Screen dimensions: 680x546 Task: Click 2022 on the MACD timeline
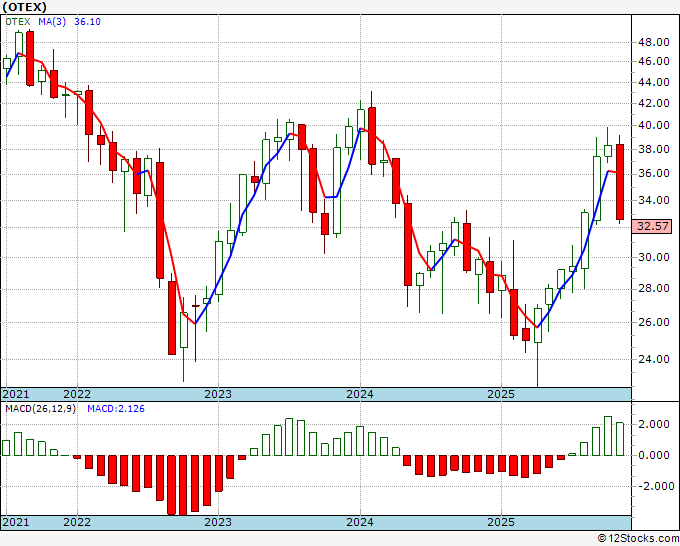(77, 522)
